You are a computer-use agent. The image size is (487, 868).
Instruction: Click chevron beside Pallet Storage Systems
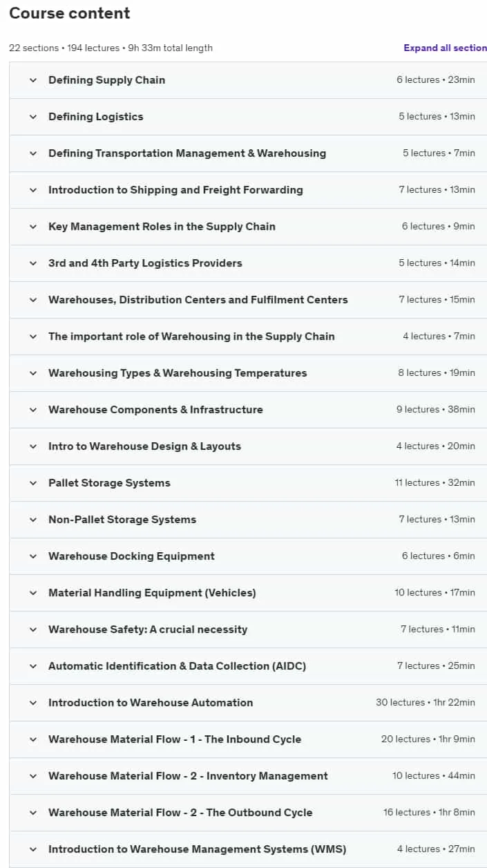(32, 483)
